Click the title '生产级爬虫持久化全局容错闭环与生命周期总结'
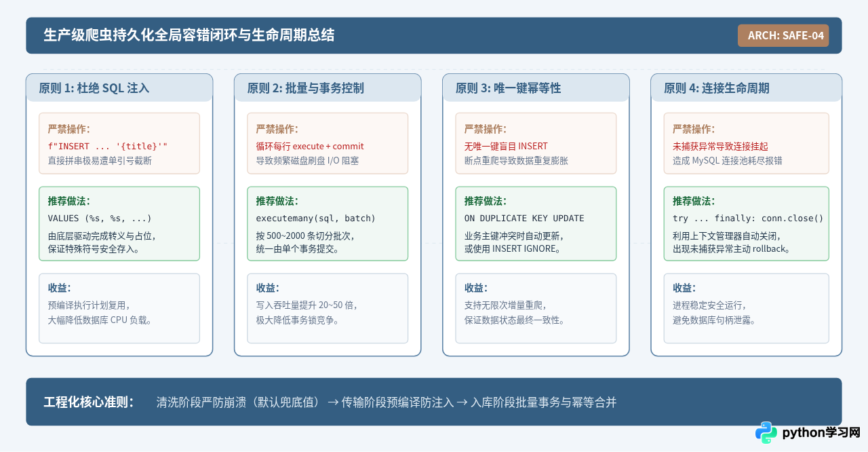Screen dimensions: 868x452 (189, 35)
